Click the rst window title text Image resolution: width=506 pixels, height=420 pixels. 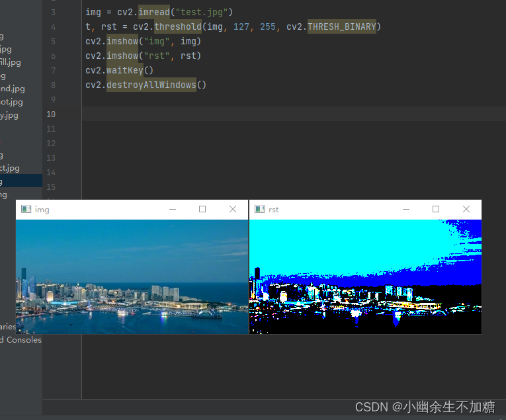[x=273, y=210]
